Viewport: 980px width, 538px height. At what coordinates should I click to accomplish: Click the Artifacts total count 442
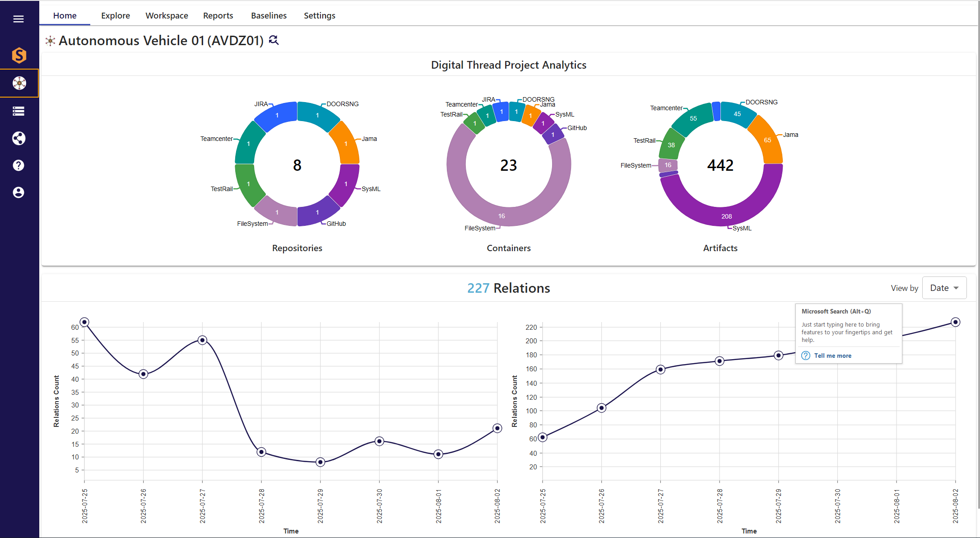(720, 165)
